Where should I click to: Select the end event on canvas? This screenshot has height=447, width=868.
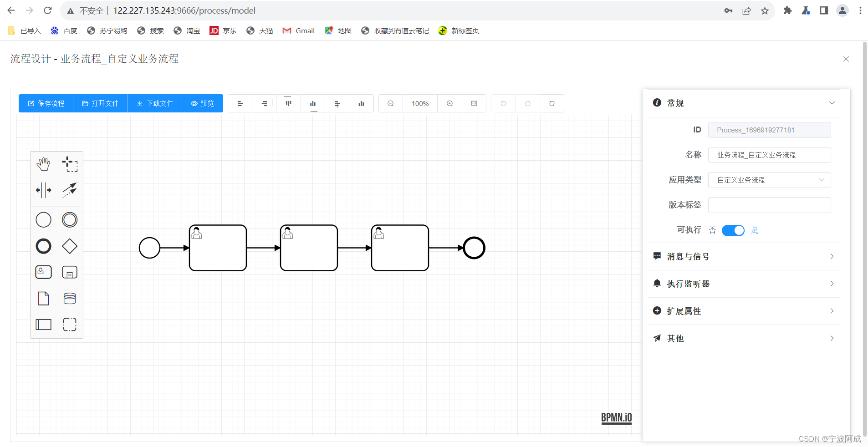point(474,248)
